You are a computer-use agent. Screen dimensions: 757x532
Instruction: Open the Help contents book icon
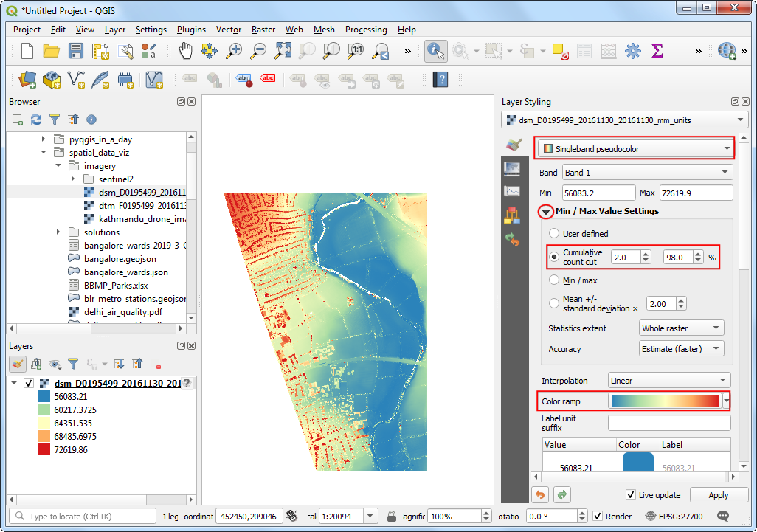(440, 79)
